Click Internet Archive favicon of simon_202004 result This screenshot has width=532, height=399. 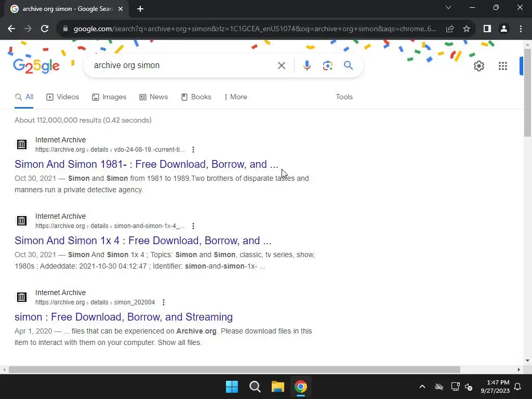pyautogui.click(x=22, y=297)
